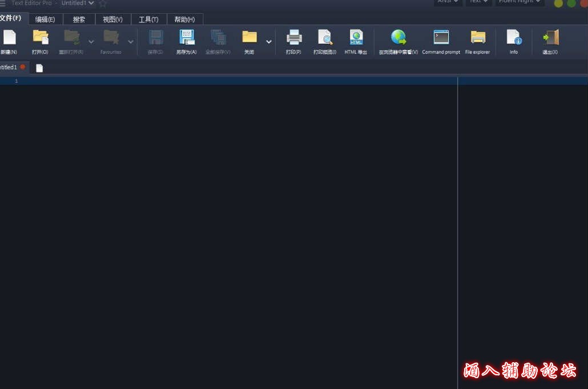This screenshot has width=588, height=389.
Task: Click the view in browser globe icon
Action: (398, 38)
